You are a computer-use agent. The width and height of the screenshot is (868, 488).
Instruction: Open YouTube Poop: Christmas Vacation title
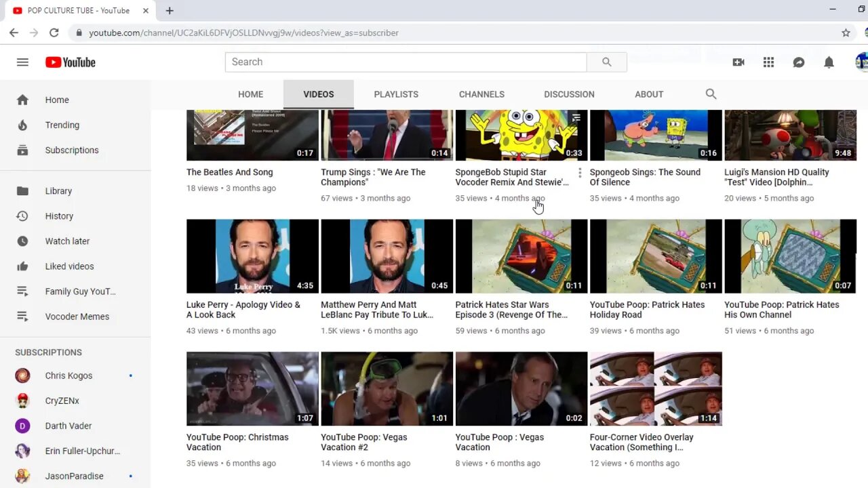tap(237, 442)
